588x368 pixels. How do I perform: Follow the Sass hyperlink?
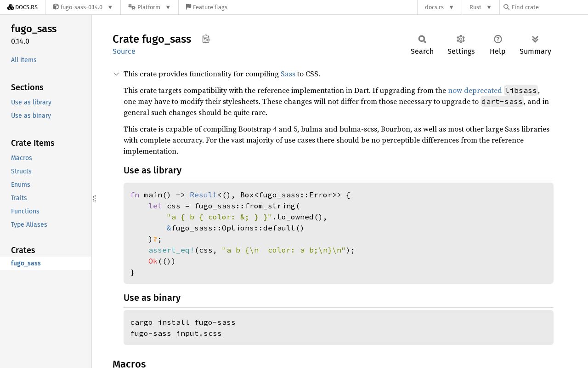(x=288, y=74)
